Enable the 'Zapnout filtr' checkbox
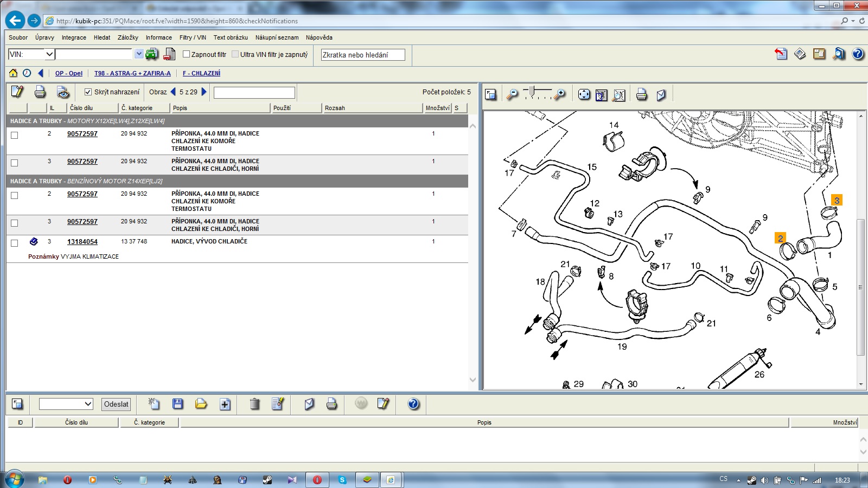The image size is (868, 488). [x=186, y=54]
